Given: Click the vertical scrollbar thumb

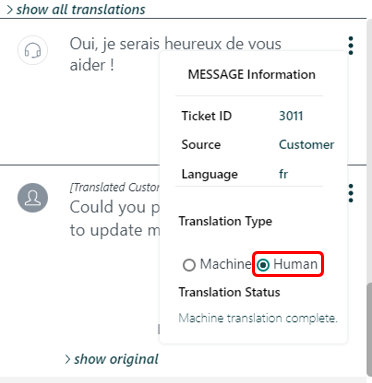Looking at the screenshot, I should (x=369, y=329).
